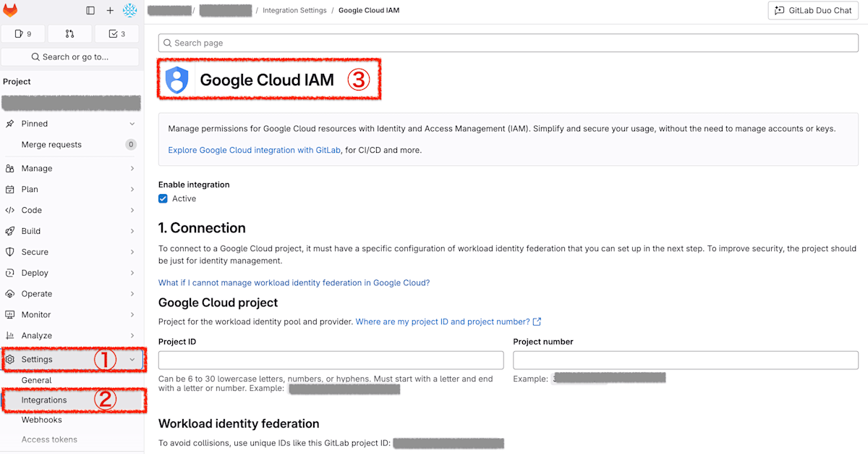
Task: Collapse the Pinned section chevron
Action: [x=132, y=124]
